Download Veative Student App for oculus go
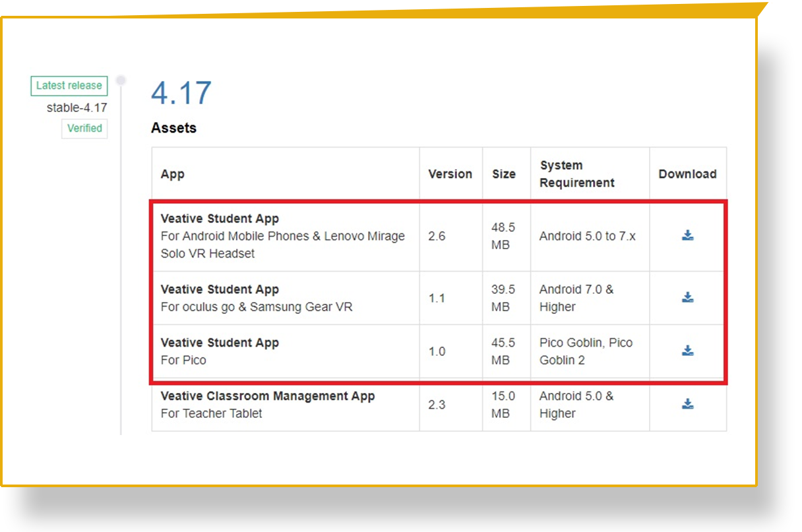802x532 pixels. (688, 297)
